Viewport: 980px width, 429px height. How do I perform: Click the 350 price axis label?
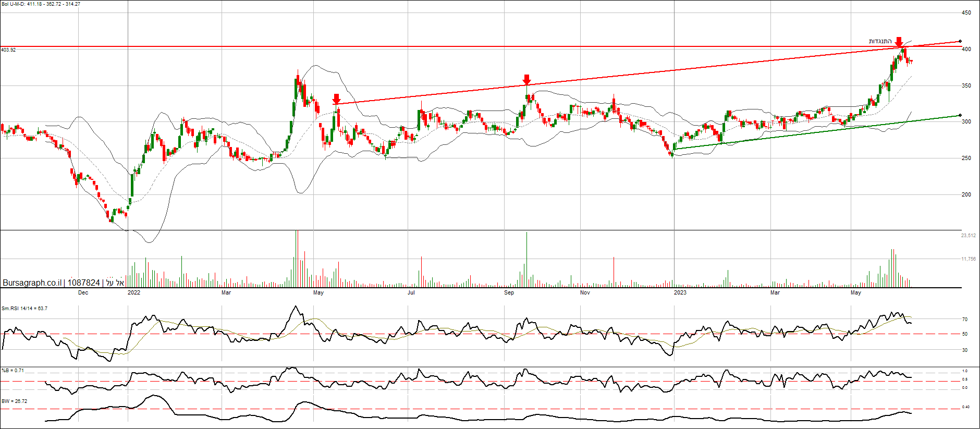966,86
